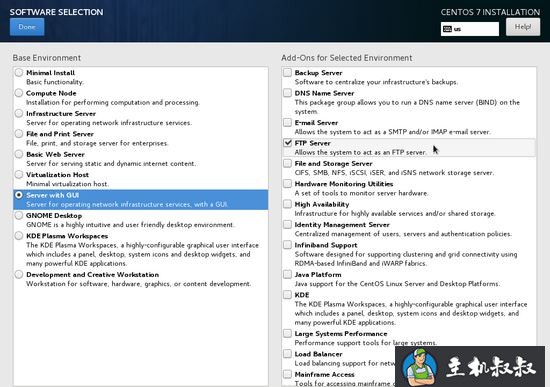
Task: Click 'GNOME is a highly intuitive' description
Action: point(130,225)
